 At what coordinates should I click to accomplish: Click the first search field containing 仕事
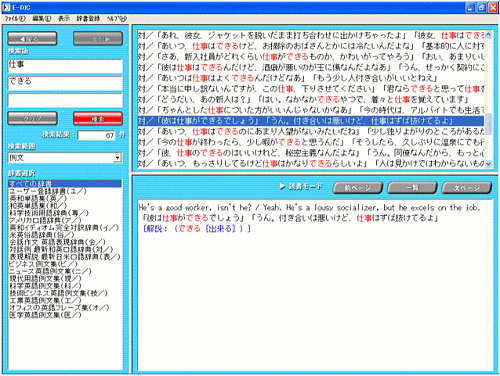65,66
